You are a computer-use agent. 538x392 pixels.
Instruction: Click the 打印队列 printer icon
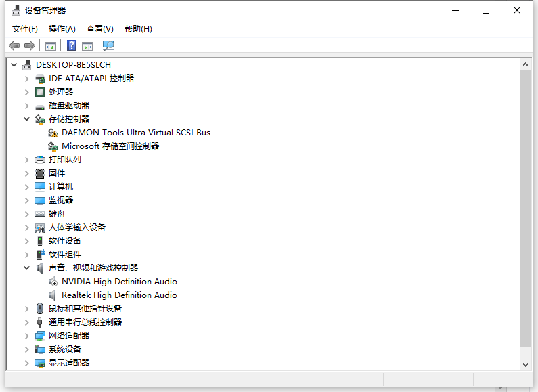[x=40, y=159]
